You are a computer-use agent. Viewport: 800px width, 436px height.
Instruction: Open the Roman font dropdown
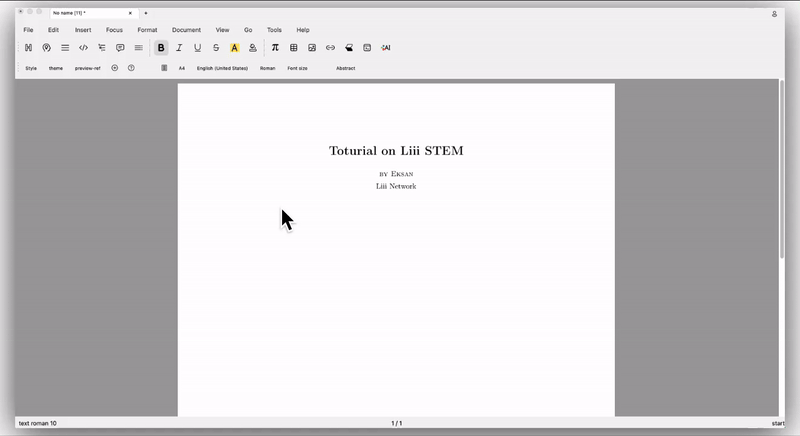coord(267,68)
